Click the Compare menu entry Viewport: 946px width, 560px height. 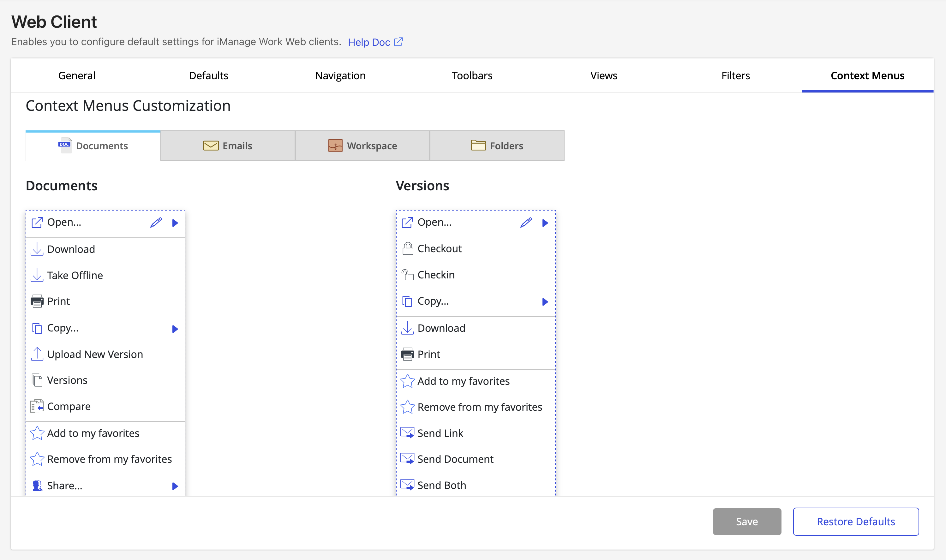click(x=105, y=406)
